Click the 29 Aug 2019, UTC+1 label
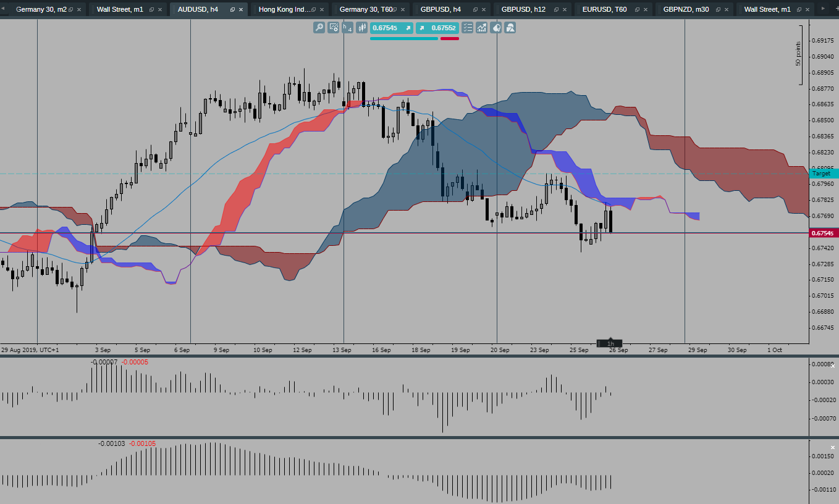Image resolution: width=839 pixels, height=504 pixels. tap(30, 350)
